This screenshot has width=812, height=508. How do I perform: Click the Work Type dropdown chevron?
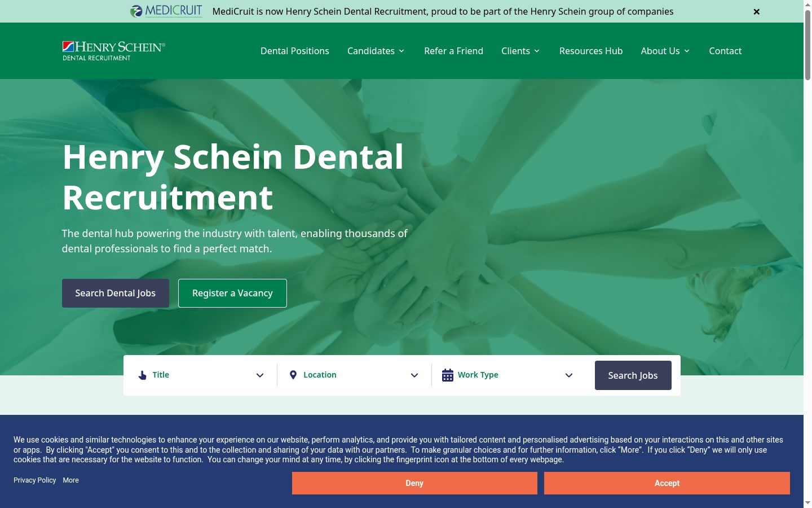(569, 375)
